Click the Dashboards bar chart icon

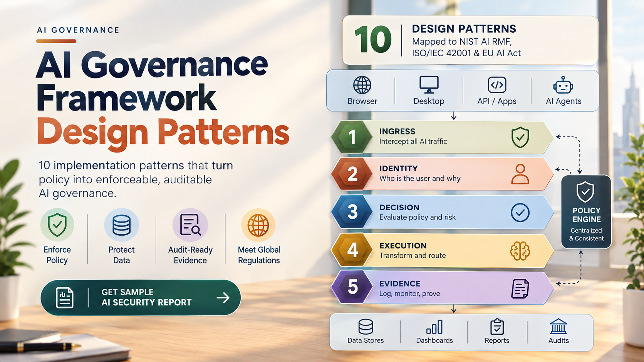click(x=434, y=327)
